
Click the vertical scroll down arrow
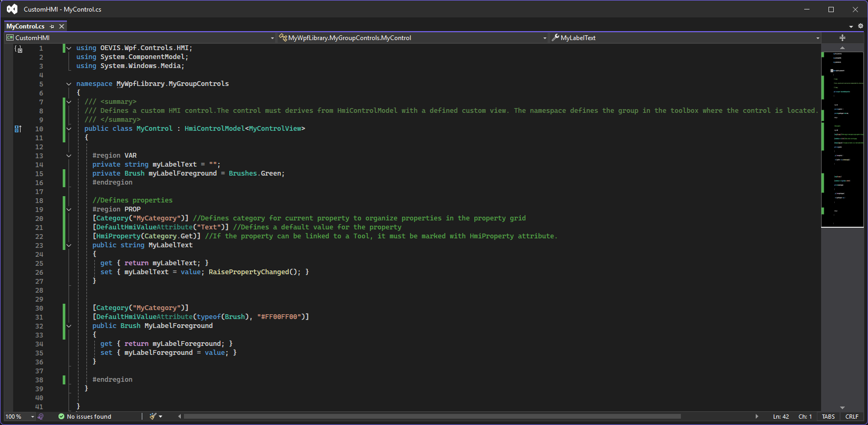click(x=842, y=408)
